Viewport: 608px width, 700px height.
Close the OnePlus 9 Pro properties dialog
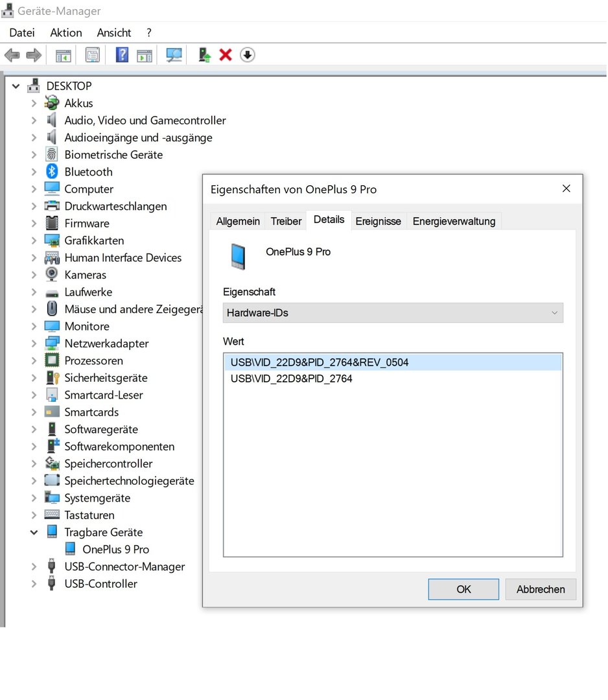pyautogui.click(x=566, y=189)
